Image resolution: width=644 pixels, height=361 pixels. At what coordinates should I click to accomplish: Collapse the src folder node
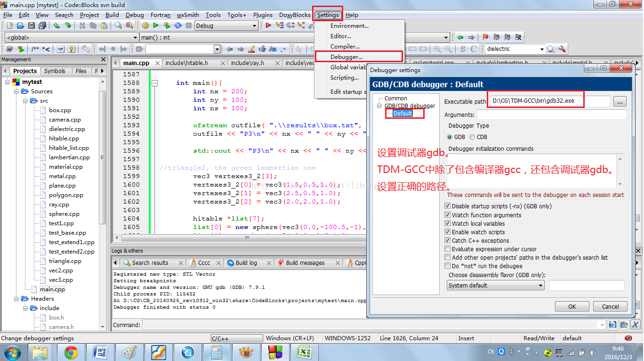[x=25, y=101]
